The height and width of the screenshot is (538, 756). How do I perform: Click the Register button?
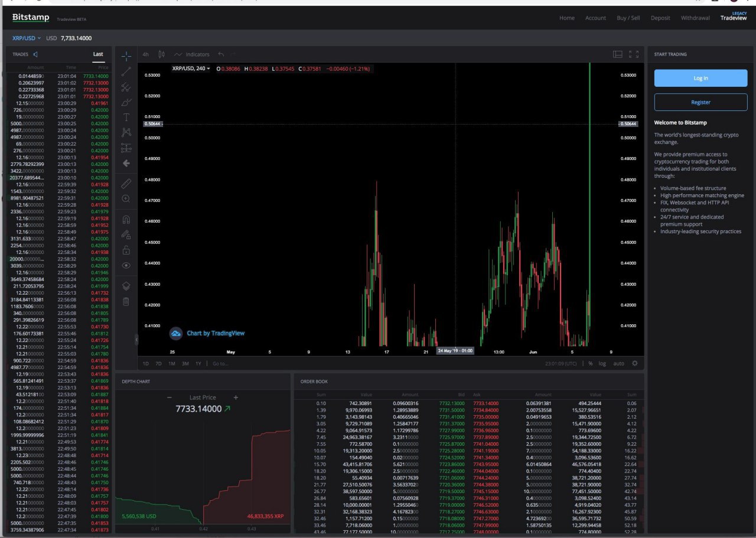(x=700, y=102)
